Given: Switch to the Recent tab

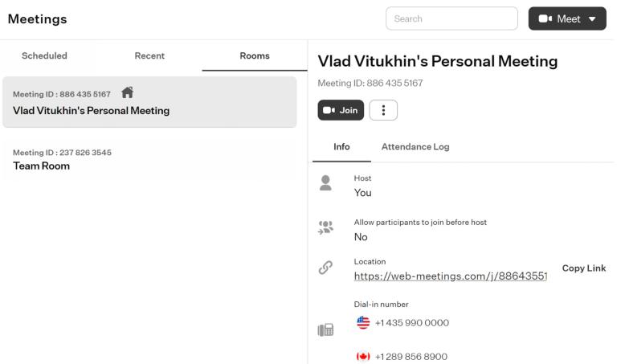Looking at the screenshot, I should (x=149, y=56).
